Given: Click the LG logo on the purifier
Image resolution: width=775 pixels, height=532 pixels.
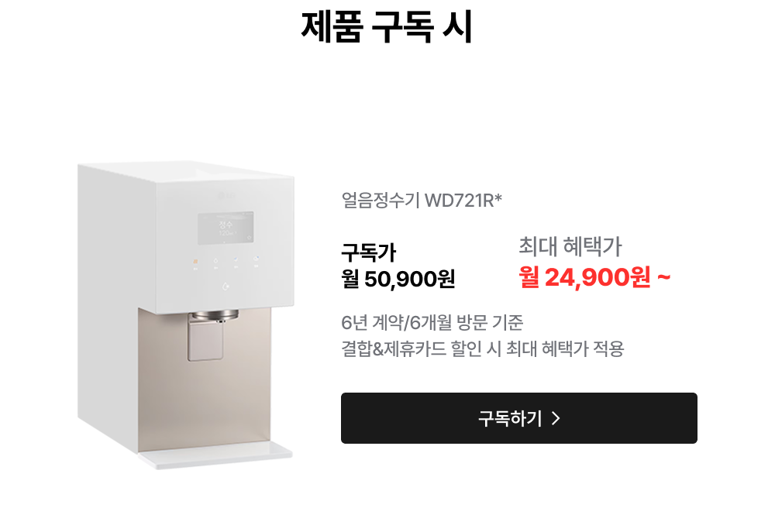Looking at the screenshot, I should [226, 195].
